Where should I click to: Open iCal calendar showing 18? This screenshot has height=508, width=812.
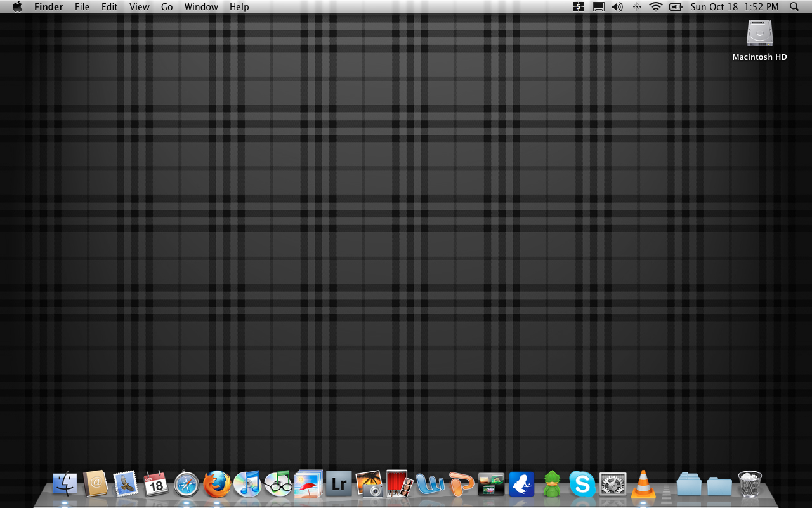[156, 484]
